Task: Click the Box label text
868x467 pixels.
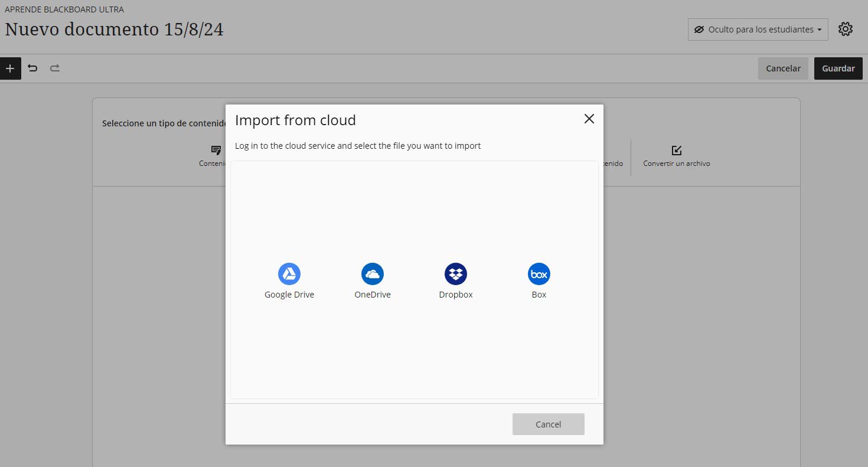Action: coord(539,295)
